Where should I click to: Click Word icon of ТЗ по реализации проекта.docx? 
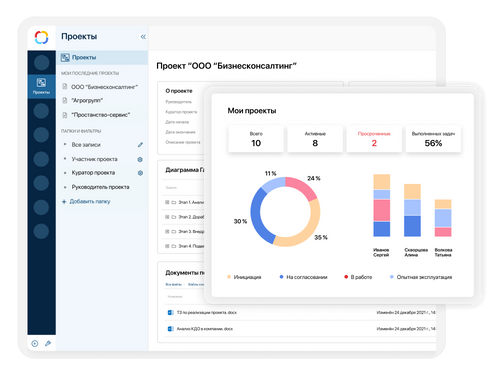click(x=170, y=312)
